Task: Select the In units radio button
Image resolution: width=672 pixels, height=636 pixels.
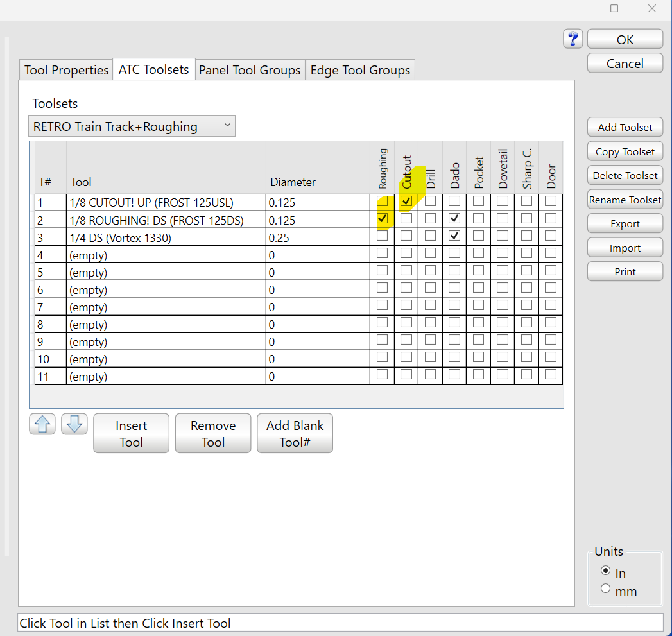Action: (605, 571)
